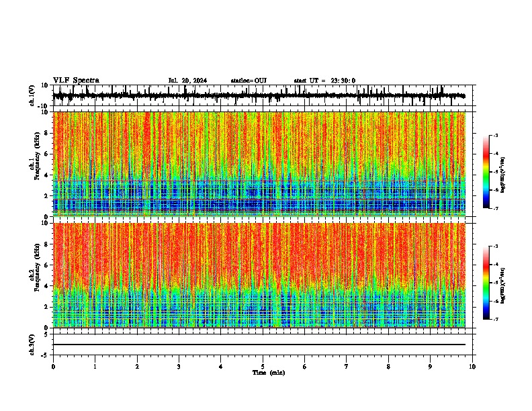Click the ch.1 frequency spectrogram panel
The image size is (532, 411).
[x=259, y=164]
